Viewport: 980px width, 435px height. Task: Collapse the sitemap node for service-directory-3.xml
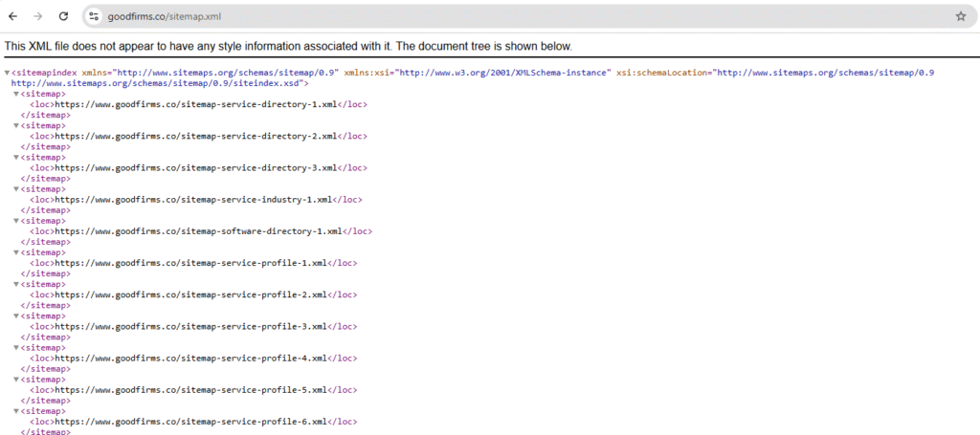[16, 158]
